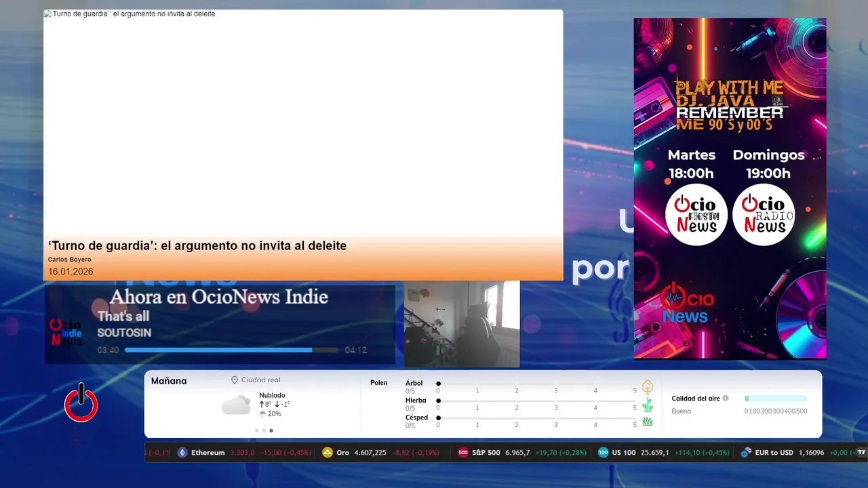
Task: Click the EUR to USD ticker label
Action: [x=774, y=453]
